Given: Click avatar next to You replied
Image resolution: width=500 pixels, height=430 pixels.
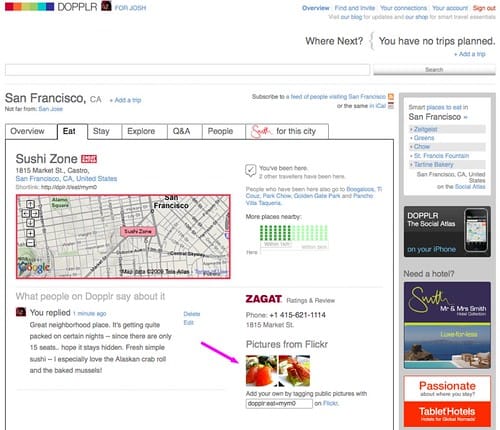Looking at the screenshot, I should [x=21, y=312].
